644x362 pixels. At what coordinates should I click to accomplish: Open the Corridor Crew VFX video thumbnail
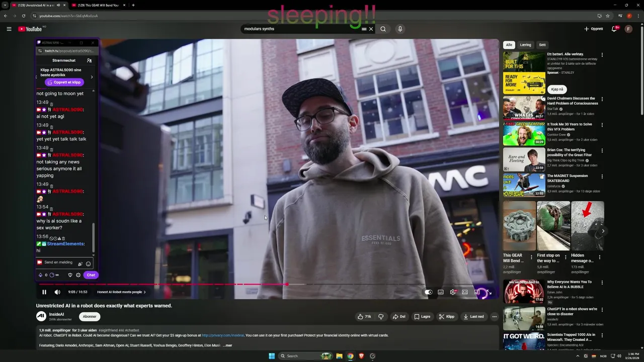coord(524,133)
